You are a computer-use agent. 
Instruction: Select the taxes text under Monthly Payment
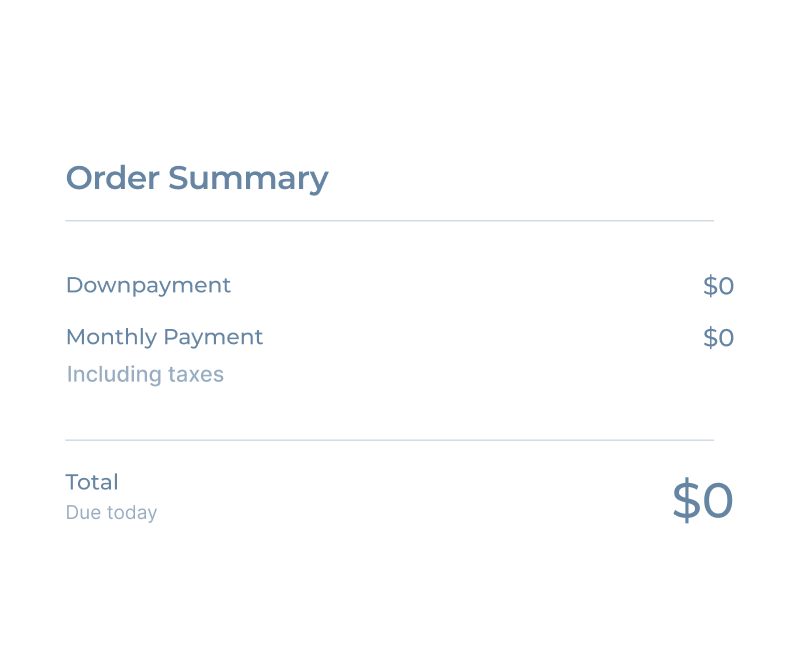coord(199,375)
